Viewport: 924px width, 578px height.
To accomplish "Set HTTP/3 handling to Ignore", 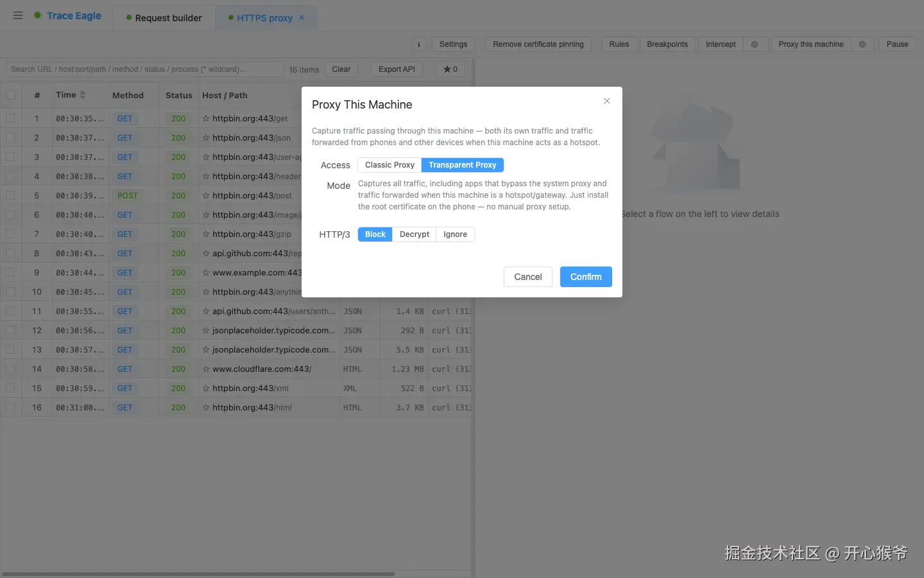I will (455, 234).
